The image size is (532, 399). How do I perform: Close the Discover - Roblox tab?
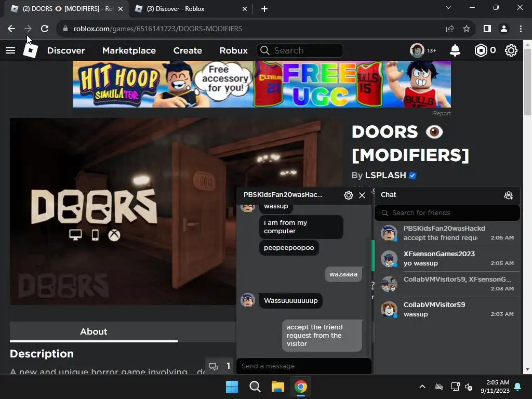[x=245, y=9]
